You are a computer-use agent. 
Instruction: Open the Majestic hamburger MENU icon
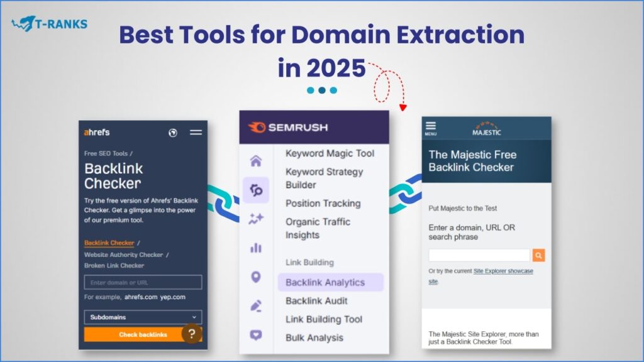pyautogui.click(x=431, y=128)
